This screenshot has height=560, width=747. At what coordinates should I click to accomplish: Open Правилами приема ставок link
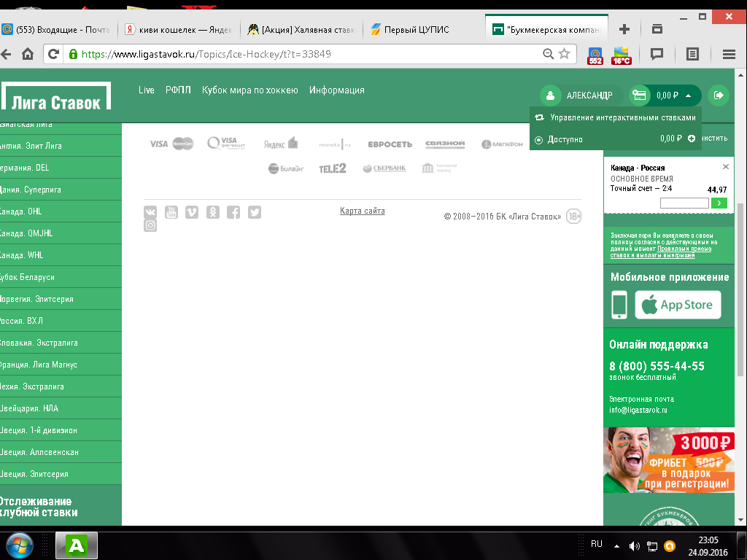tap(661, 252)
